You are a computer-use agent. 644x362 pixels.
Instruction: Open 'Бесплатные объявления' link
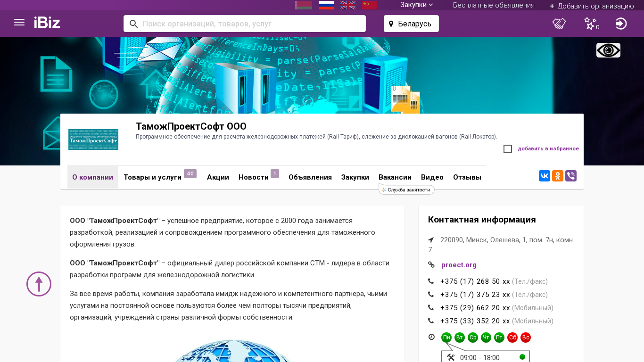(494, 5)
